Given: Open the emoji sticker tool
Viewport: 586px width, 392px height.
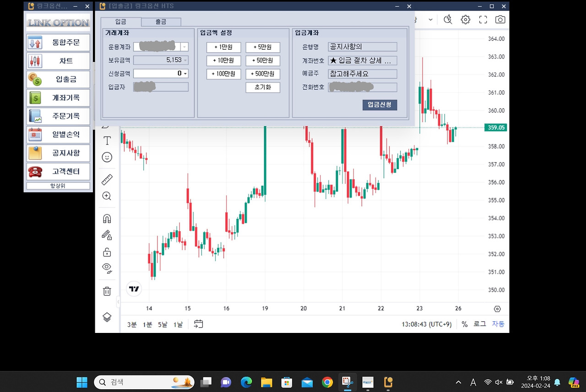Looking at the screenshot, I should (107, 158).
